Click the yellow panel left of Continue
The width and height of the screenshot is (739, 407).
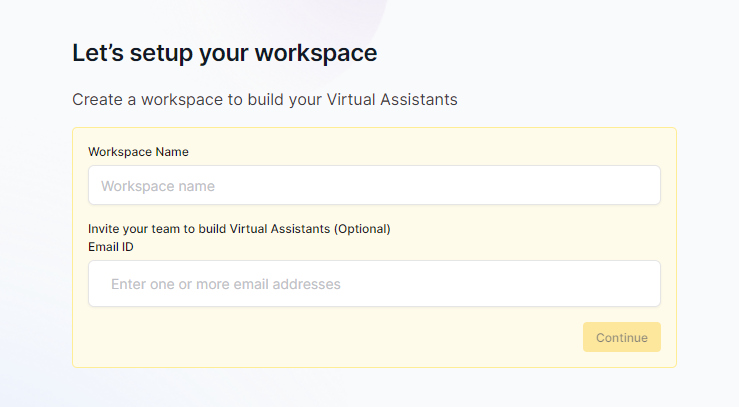coord(330,338)
